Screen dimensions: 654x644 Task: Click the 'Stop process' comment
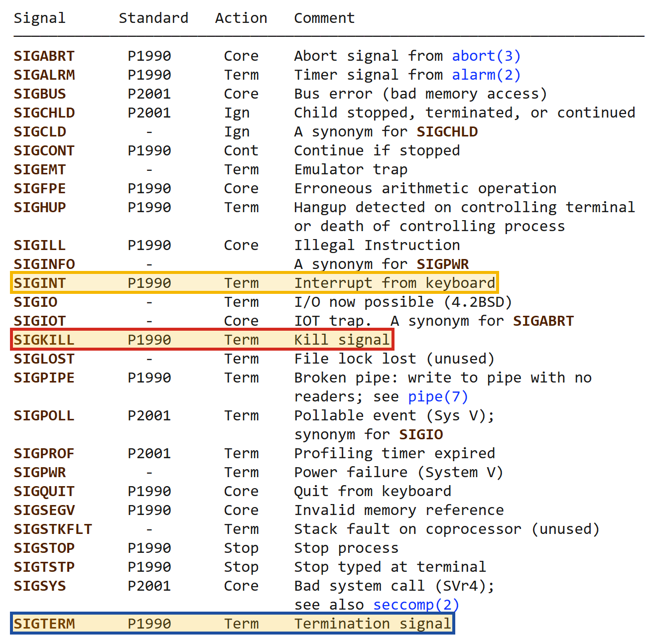(346, 548)
